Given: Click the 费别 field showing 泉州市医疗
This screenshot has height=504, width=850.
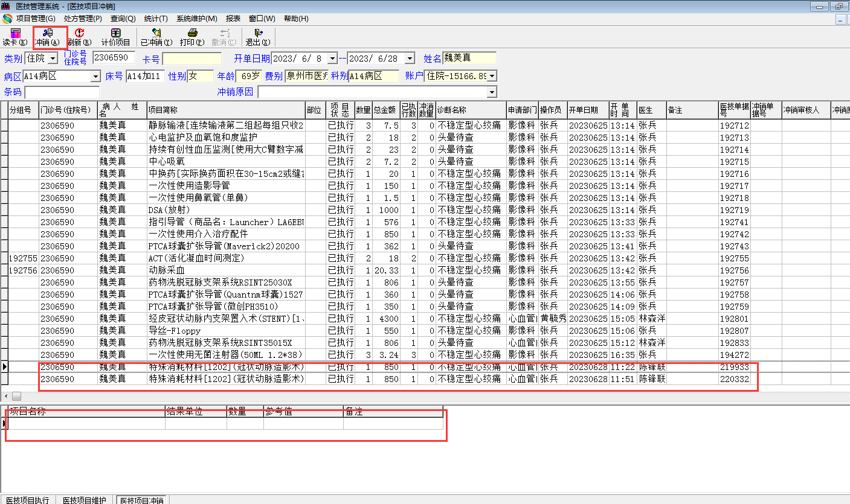Looking at the screenshot, I should pos(306,76).
